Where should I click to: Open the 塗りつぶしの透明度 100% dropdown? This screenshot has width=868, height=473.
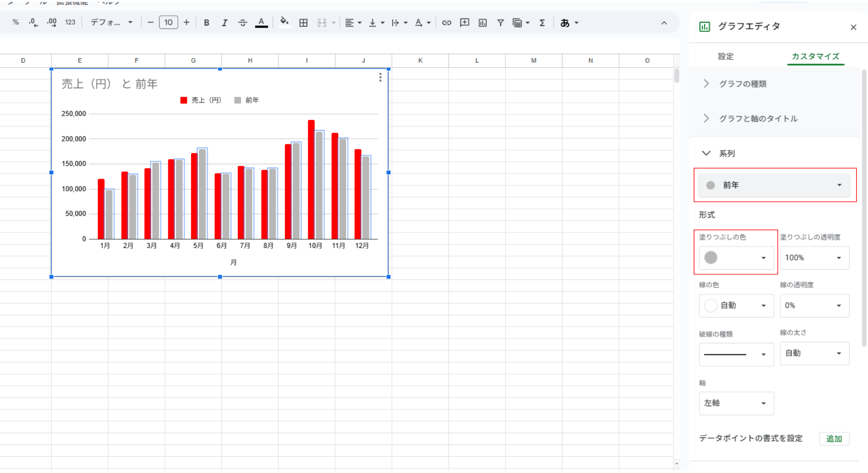[814, 258]
